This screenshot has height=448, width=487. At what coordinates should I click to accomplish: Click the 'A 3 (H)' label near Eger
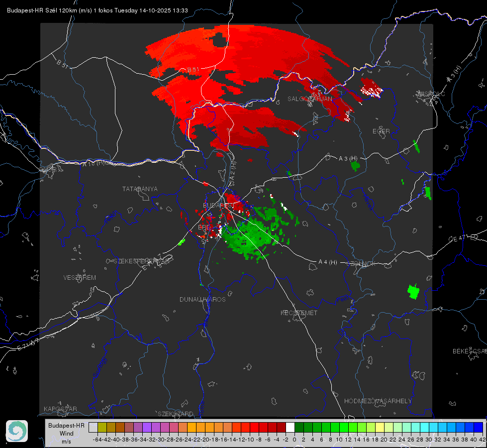point(348,159)
